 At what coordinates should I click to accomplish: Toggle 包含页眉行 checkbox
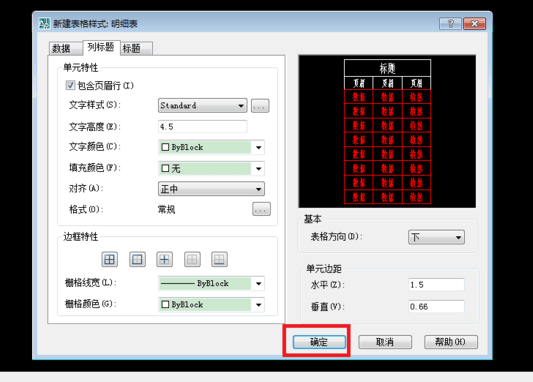click(x=70, y=85)
